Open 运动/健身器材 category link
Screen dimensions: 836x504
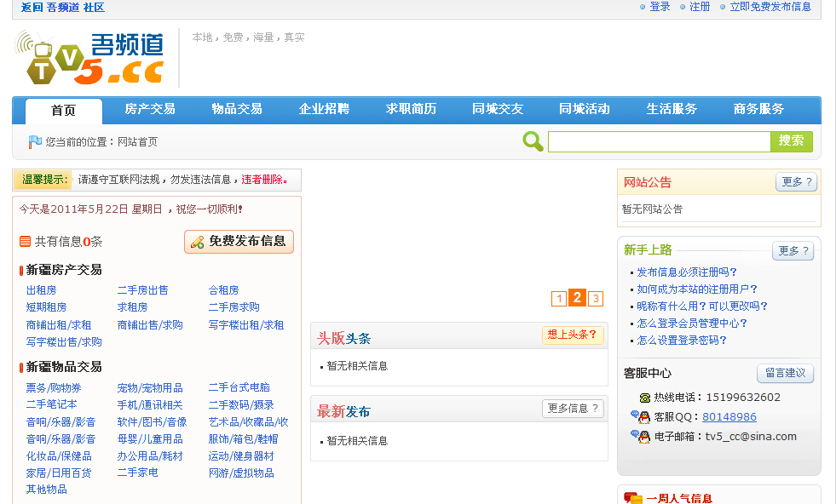tap(241, 456)
